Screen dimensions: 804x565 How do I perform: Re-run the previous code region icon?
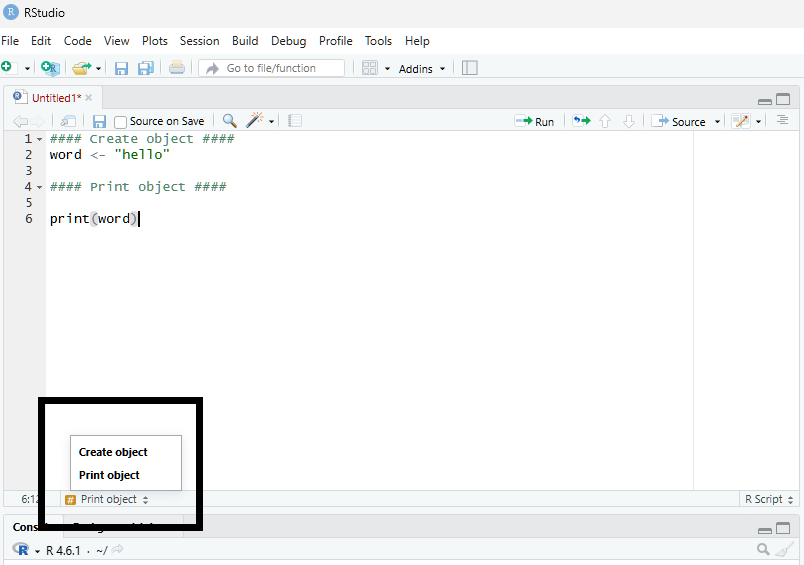[x=581, y=121]
